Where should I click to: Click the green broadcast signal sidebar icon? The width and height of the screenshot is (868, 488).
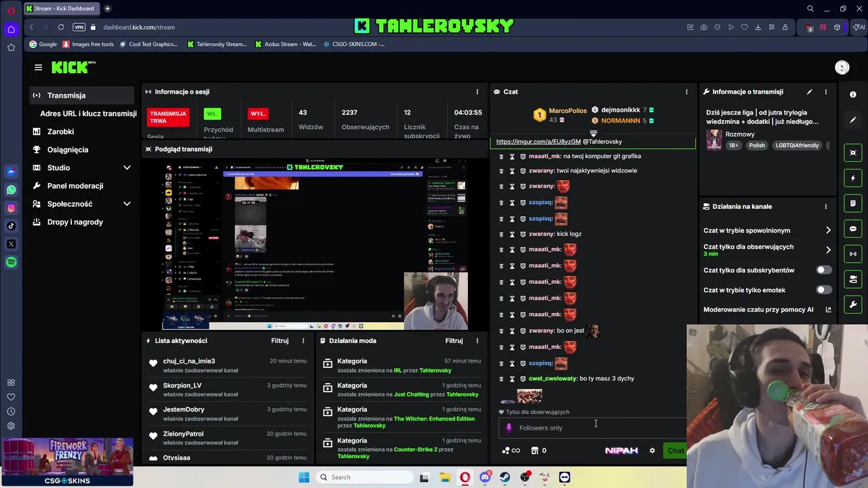click(853, 254)
